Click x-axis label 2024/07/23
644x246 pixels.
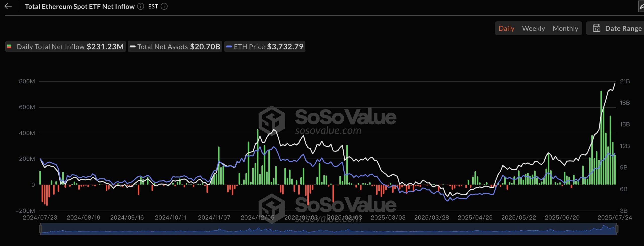(x=40, y=218)
